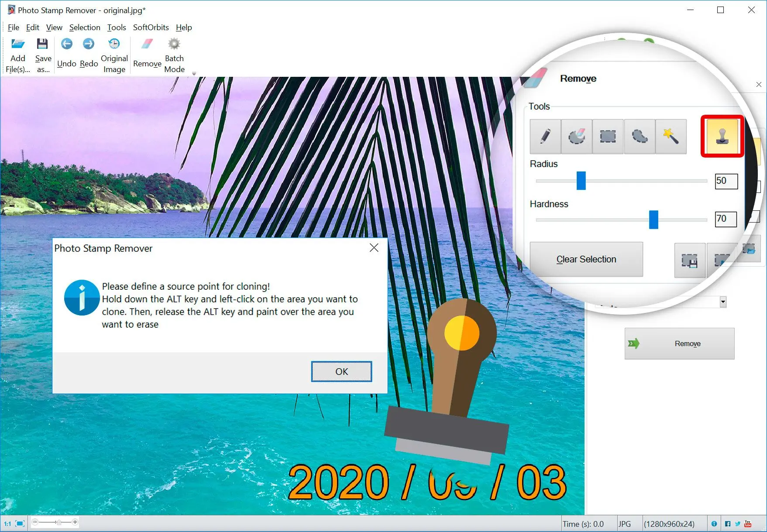Click the Original Image toolbar button
Screen dimensions: 767x532
(x=114, y=44)
